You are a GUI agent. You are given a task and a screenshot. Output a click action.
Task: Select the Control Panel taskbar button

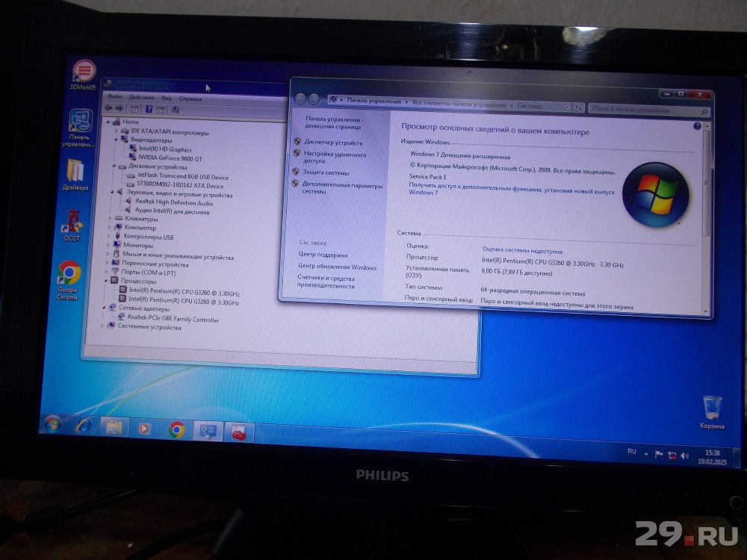coord(208,432)
